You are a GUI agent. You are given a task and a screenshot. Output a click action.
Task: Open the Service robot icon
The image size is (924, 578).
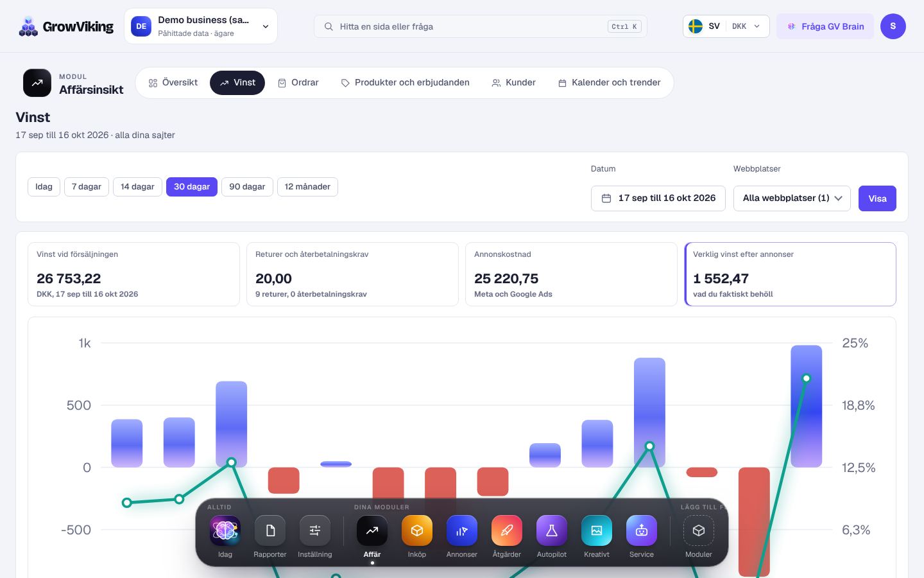coord(642,530)
